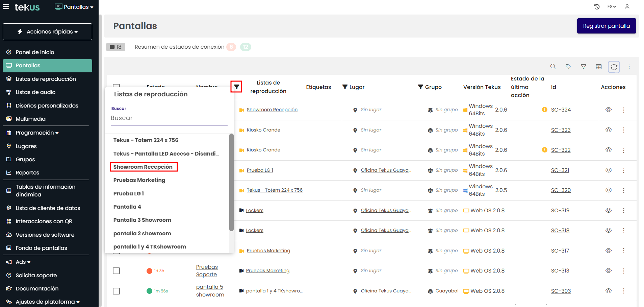
Task: Go to Listas de reproducción in sidebar
Action: pyautogui.click(x=46, y=79)
